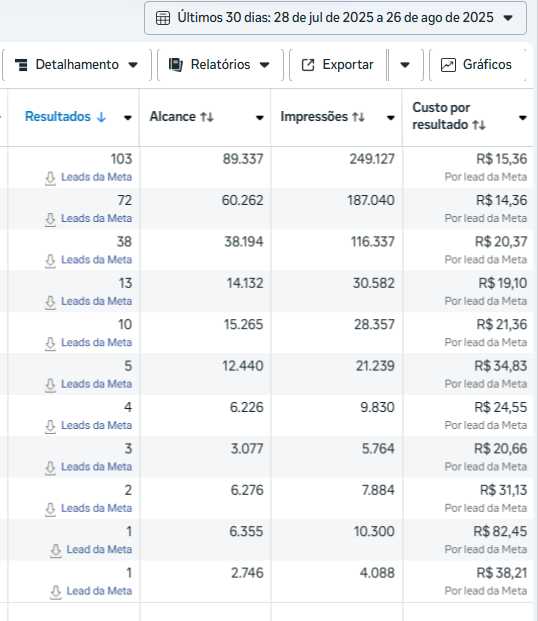This screenshot has height=621, width=538.
Task: Click the Custo por resultado sort arrows
Action: [479, 125]
